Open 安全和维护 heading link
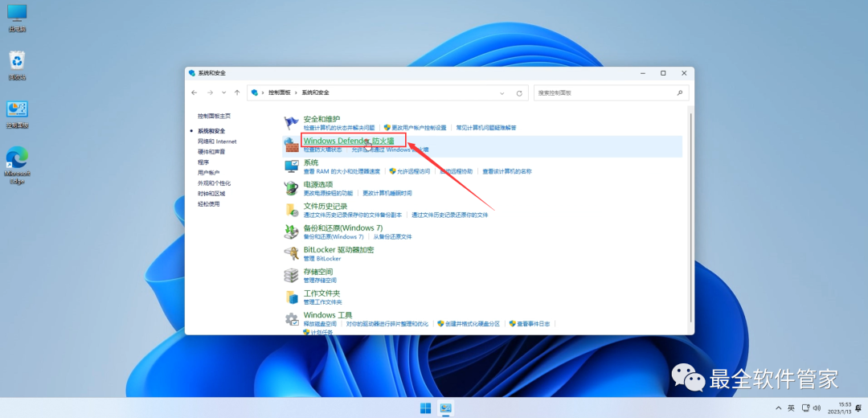 click(x=321, y=119)
